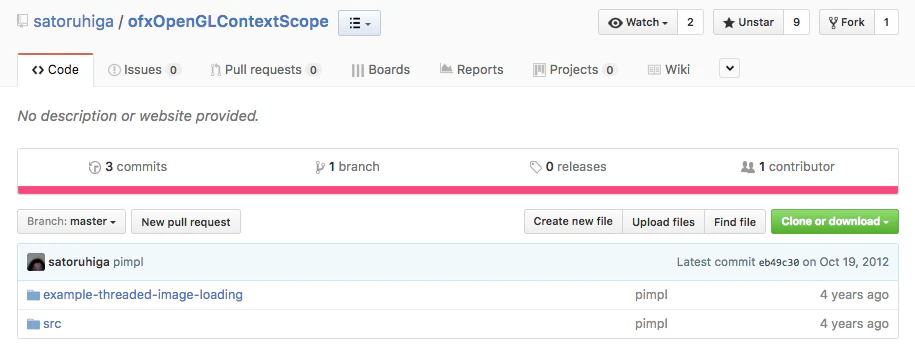This screenshot has height=361, width=915.
Task: Click the Pull requests tab icon
Action: coord(216,70)
